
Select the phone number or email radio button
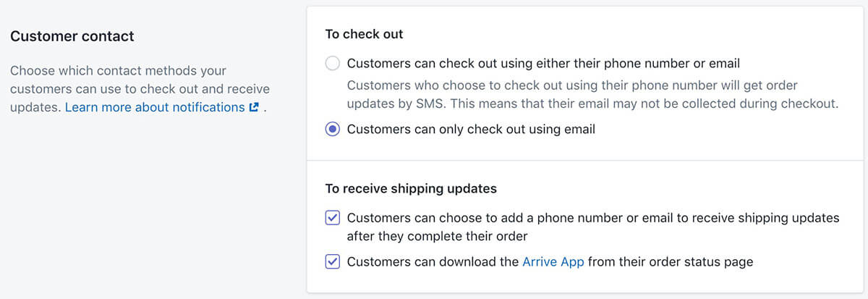(x=333, y=64)
